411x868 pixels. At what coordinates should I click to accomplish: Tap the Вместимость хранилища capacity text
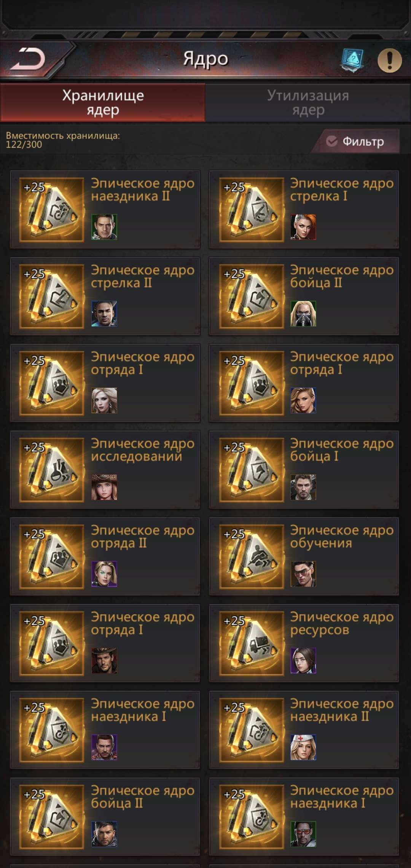click(63, 140)
